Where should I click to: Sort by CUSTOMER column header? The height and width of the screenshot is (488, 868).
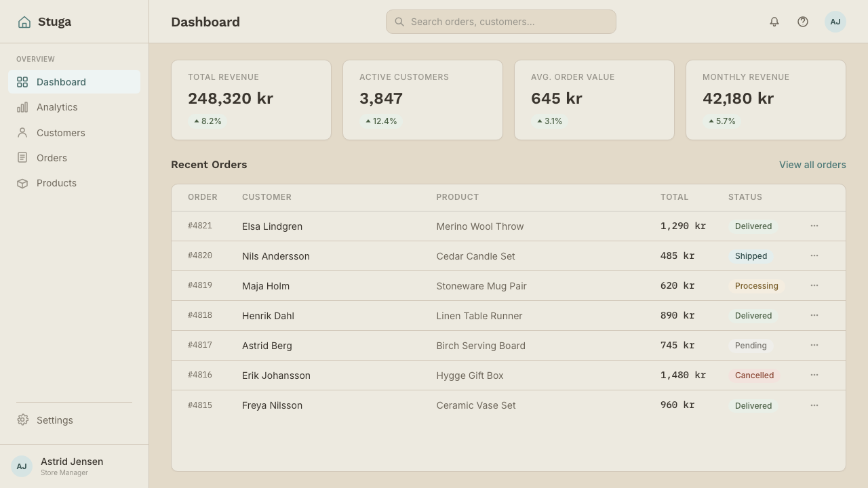pos(267,197)
